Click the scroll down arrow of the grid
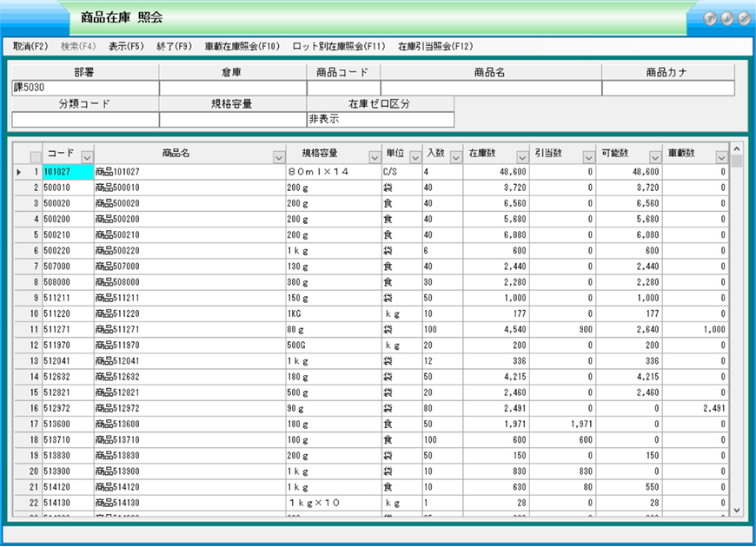Image resolution: width=756 pixels, height=547 pixels. click(737, 510)
